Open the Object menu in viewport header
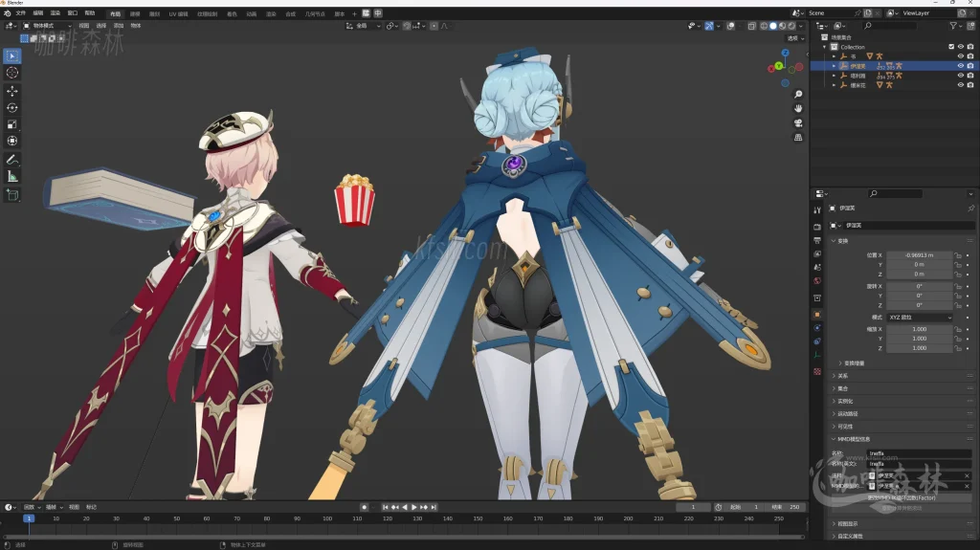Image resolution: width=980 pixels, height=550 pixels. 136,26
